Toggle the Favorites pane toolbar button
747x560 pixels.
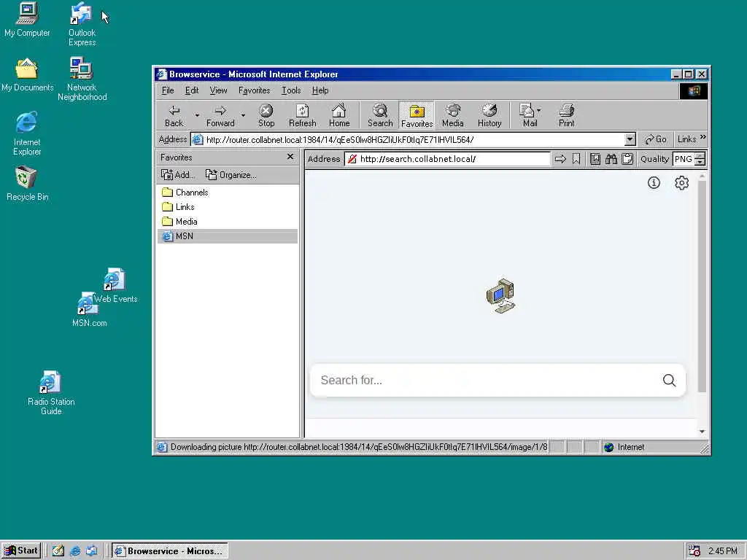pos(417,116)
